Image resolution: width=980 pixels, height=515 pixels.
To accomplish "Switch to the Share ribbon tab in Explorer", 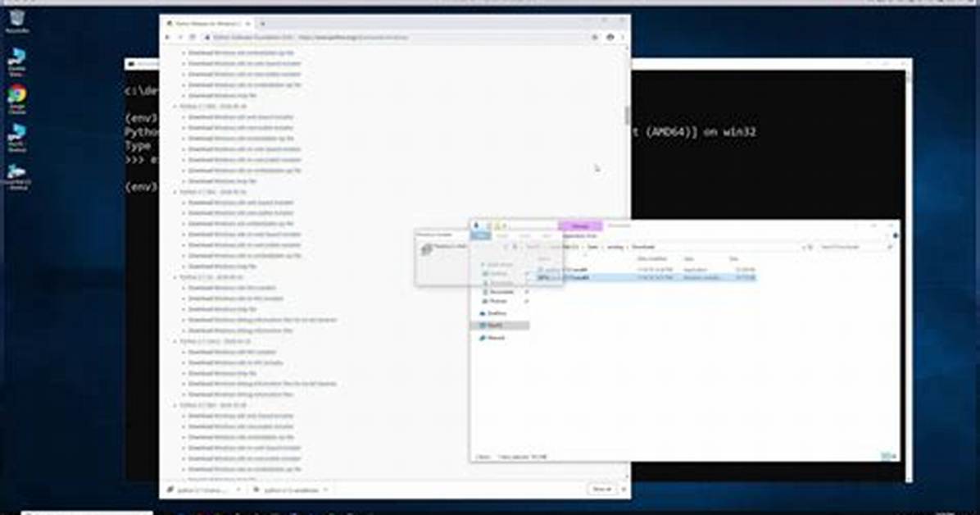I will [x=525, y=236].
